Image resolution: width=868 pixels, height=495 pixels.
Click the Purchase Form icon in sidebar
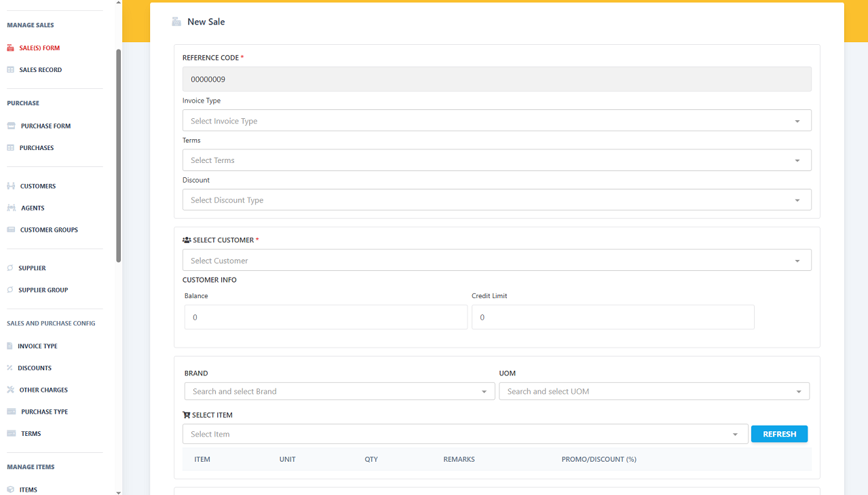tap(11, 126)
